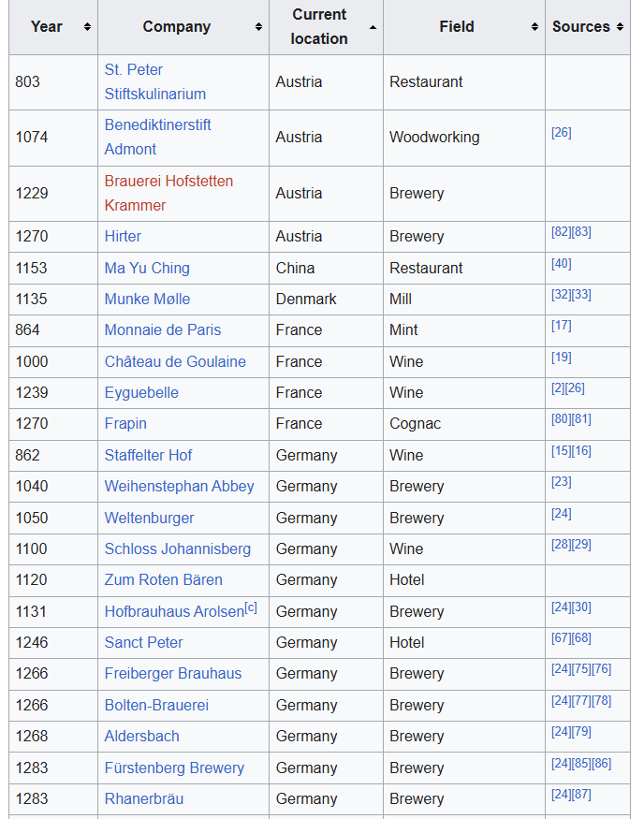Image resolution: width=644 pixels, height=819 pixels.
Task: Click reference [40] for Ma Yu Ching
Action: [561, 263]
